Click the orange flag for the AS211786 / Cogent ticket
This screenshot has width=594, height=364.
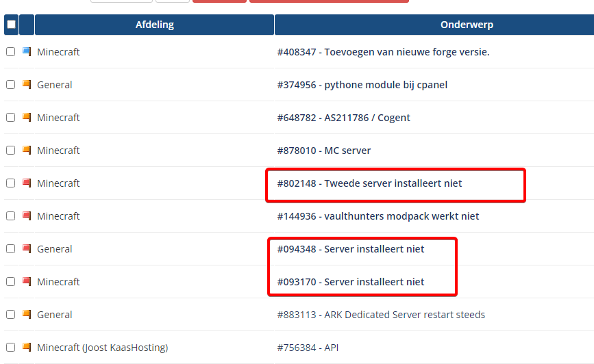[27, 118]
